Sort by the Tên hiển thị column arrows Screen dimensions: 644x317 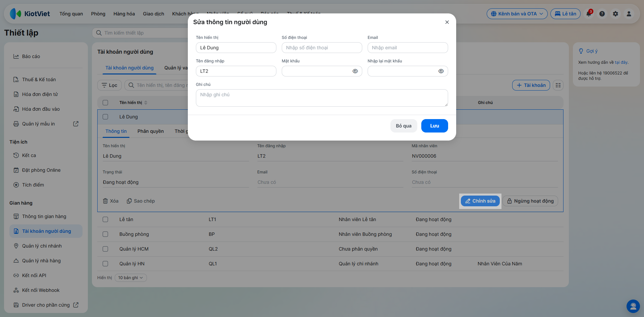[146, 103]
